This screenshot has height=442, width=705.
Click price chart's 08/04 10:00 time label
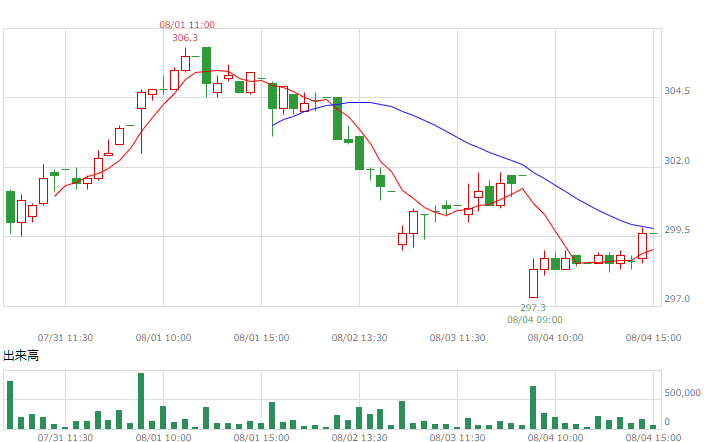(555, 338)
